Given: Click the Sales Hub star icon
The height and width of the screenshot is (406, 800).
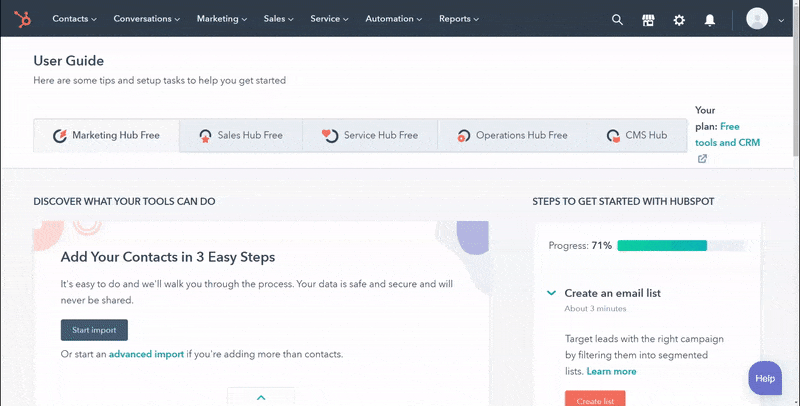Looking at the screenshot, I should [x=205, y=136].
